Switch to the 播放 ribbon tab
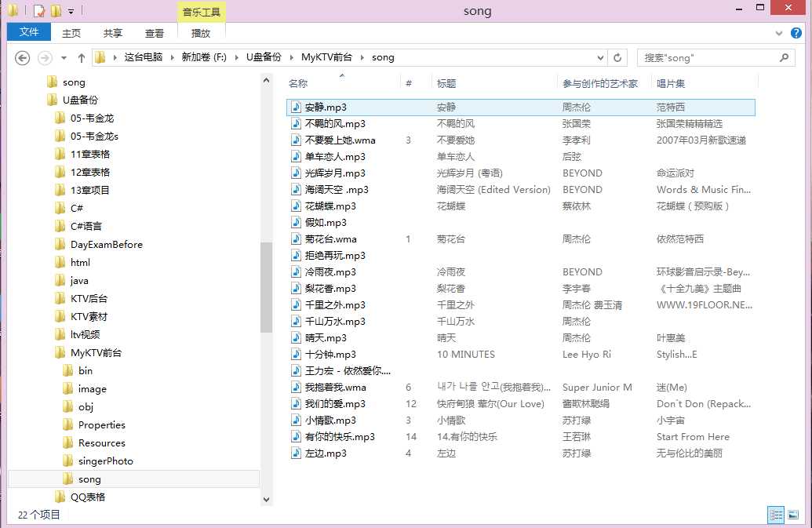The height and width of the screenshot is (528, 812). pyautogui.click(x=201, y=33)
